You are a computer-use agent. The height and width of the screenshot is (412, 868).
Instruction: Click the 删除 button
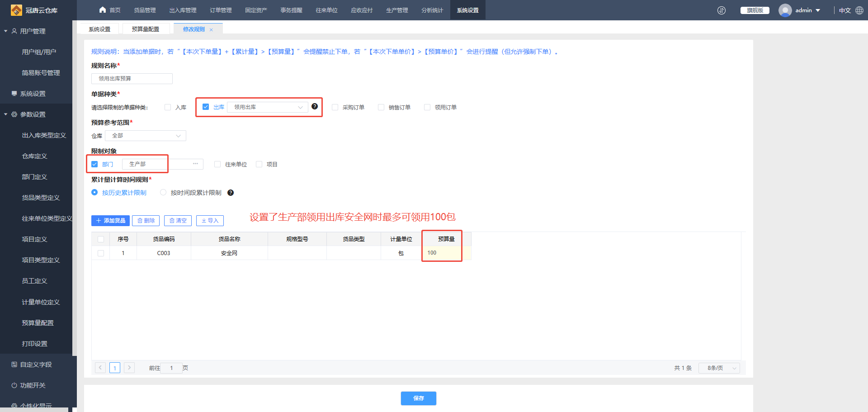coord(146,221)
